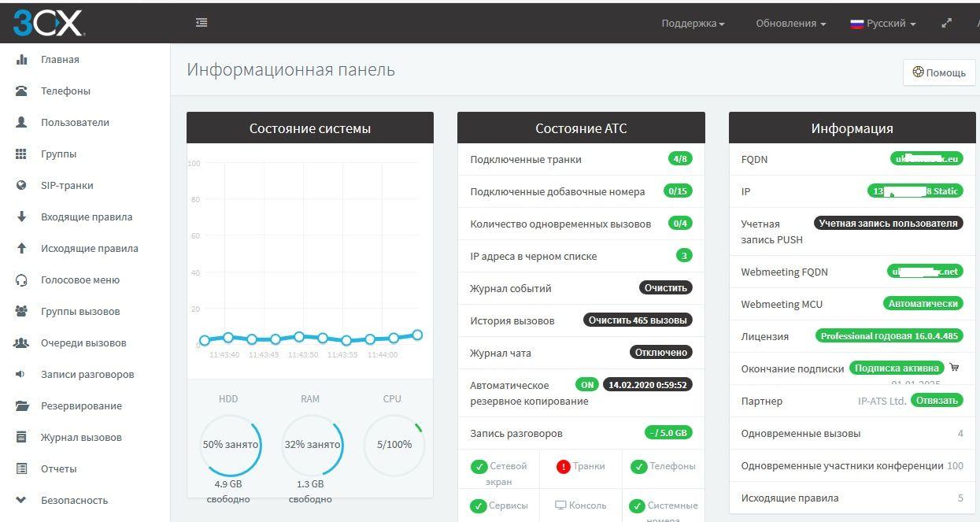Toggle the automatic backup ON switch
980x522 pixels.
586,385
